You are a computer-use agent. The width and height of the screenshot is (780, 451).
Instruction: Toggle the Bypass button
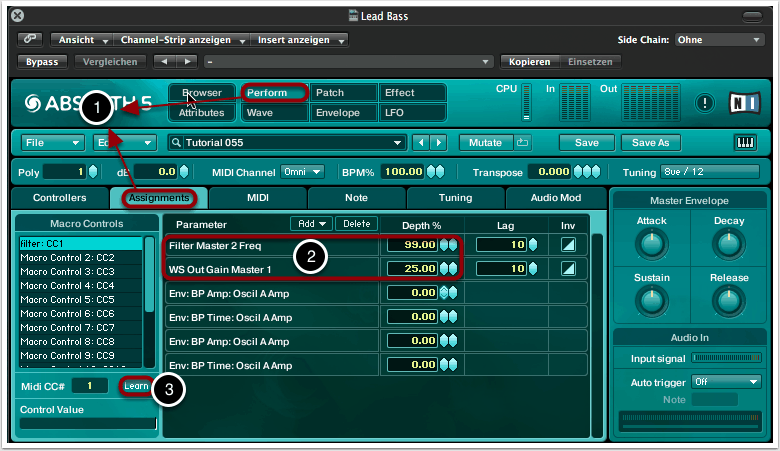click(42, 62)
